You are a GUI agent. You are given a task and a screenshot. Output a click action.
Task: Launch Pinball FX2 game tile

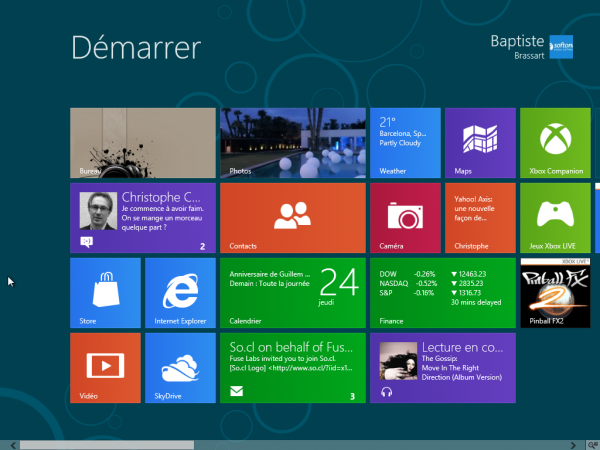tap(554, 293)
